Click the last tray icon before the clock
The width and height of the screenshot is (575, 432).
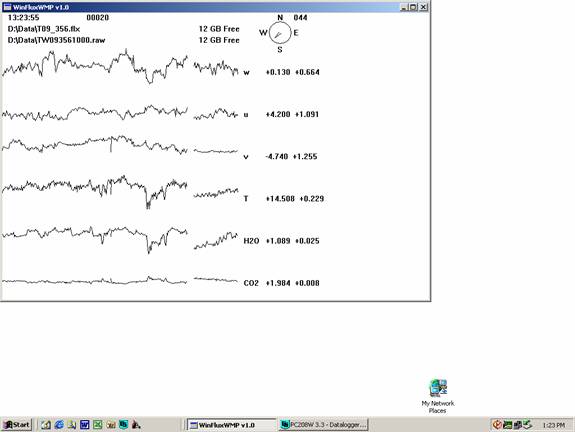pyautogui.click(x=527, y=425)
